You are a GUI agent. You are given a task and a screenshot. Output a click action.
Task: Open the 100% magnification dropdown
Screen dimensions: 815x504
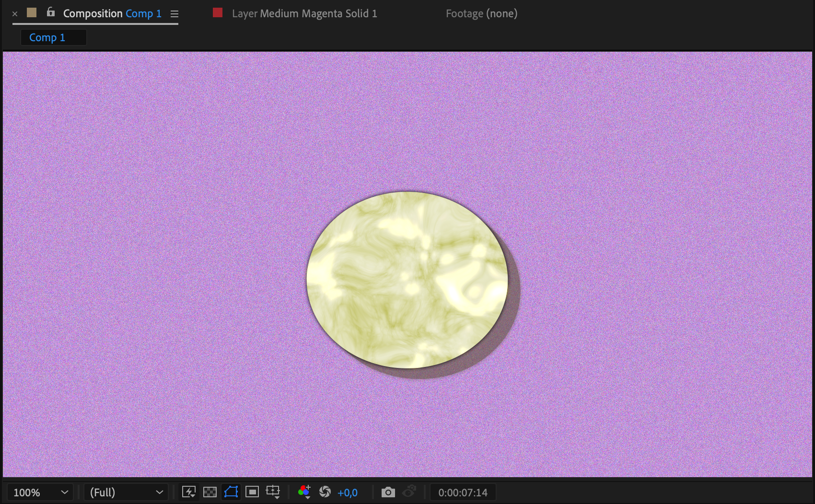click(40, 492)
